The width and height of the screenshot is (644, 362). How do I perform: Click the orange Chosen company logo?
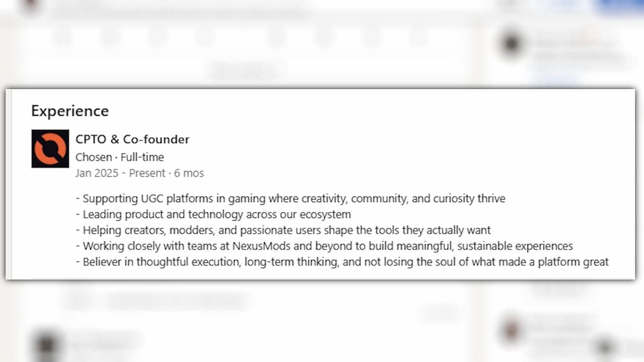point(50,149)
